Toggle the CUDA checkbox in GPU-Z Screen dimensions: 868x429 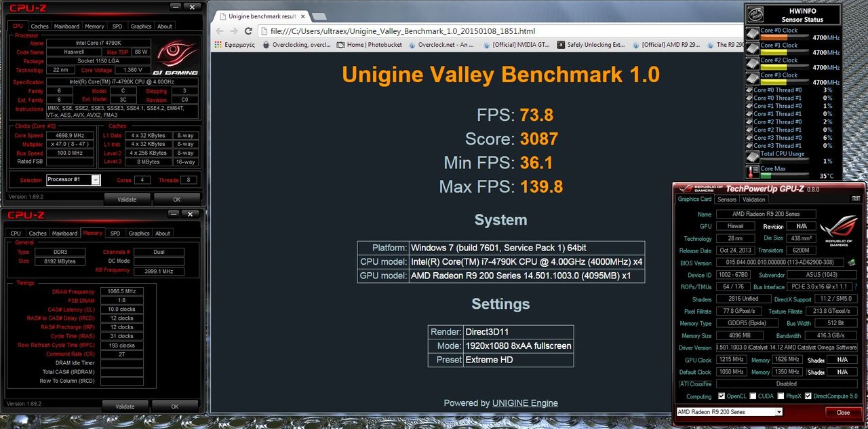[751, 396]
